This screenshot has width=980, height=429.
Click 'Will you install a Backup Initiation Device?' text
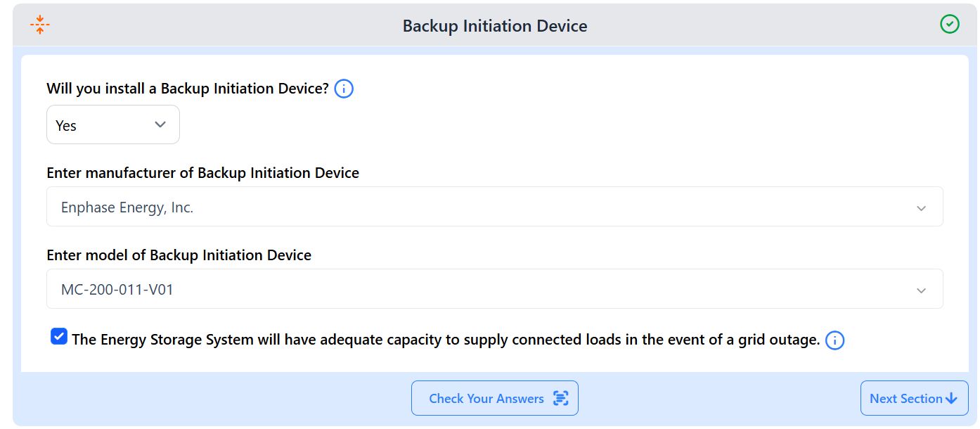(188, 89)
